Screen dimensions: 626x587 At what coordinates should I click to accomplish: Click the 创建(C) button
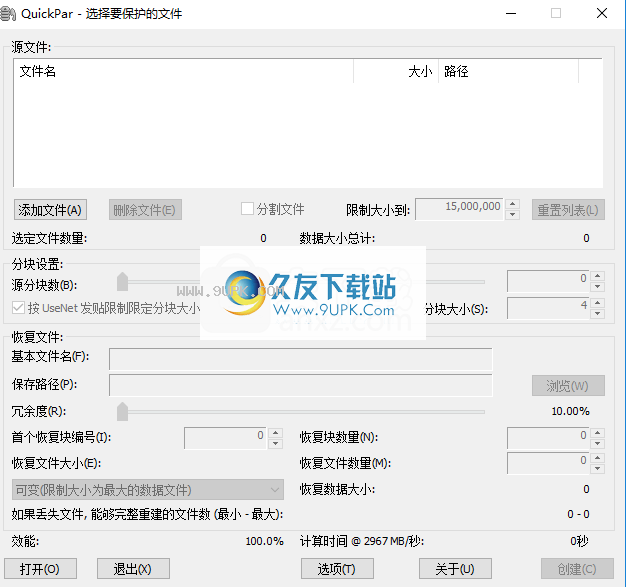click(577, 569)
